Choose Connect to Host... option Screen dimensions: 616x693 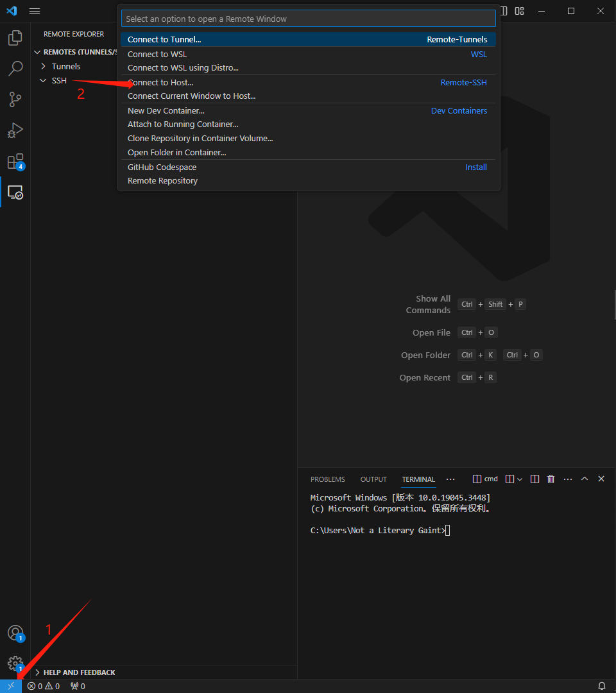(308, 82)
